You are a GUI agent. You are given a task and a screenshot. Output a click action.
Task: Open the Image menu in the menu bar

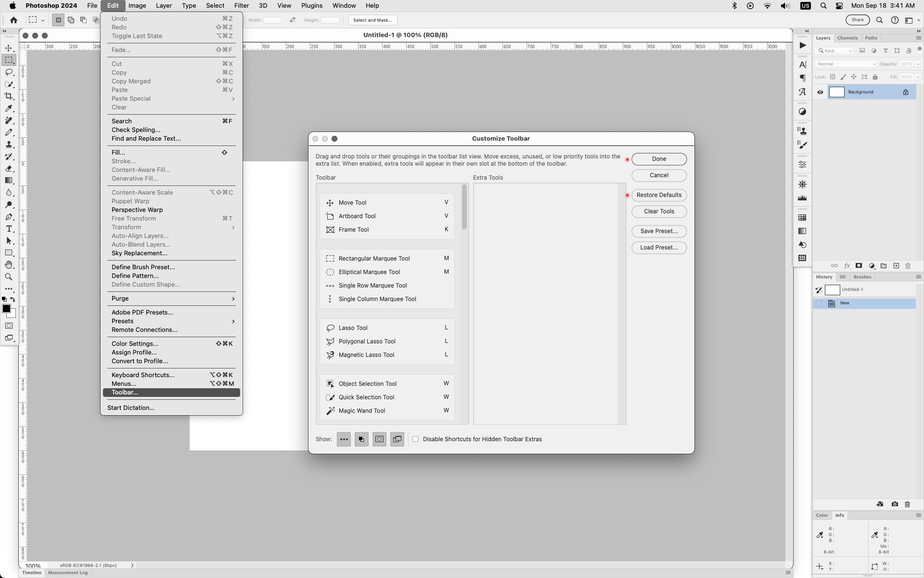pos(137,5)
